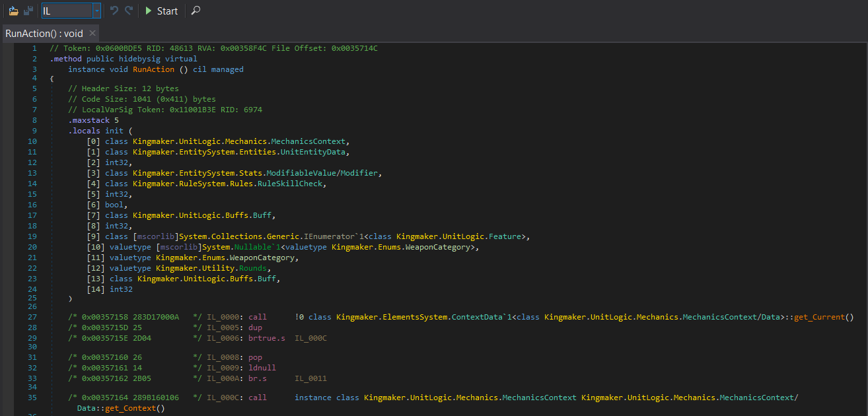Click the Open file folder icon
Screen dimensions: 868x416
[13, 11]
